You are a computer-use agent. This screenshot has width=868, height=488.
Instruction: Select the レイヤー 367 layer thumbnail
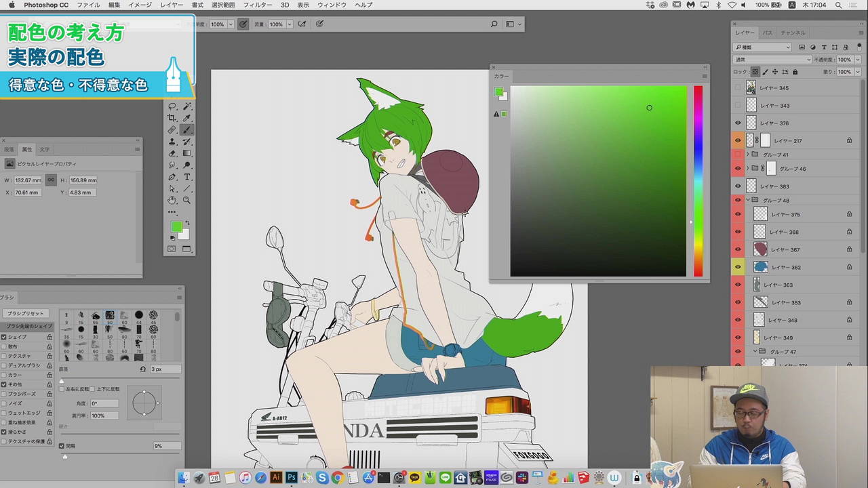tap(760, 249)
